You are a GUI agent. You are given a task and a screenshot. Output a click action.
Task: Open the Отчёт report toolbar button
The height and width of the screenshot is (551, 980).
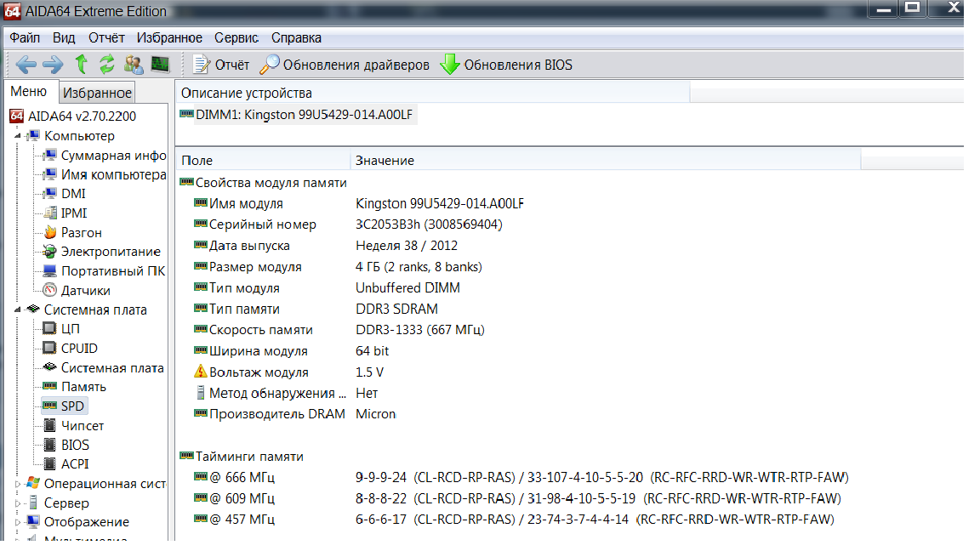point(220,65)
